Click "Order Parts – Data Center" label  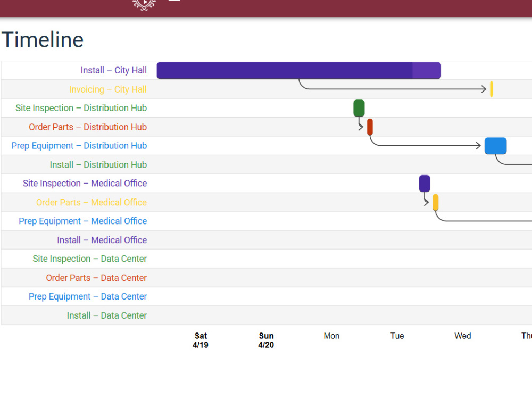pyautogui.click(x=96, y=278)
